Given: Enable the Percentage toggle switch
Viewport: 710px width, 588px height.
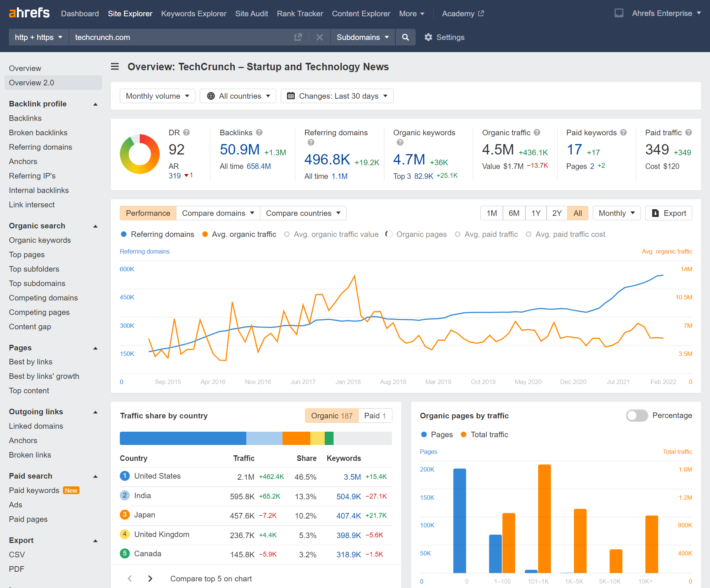Looking at the screenshot, I should coord(636,415).
